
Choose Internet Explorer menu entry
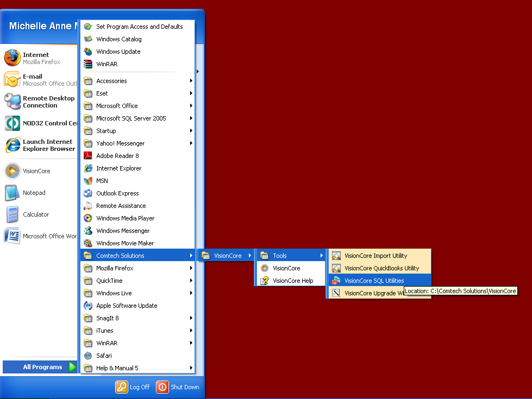[x=137, y=168]
